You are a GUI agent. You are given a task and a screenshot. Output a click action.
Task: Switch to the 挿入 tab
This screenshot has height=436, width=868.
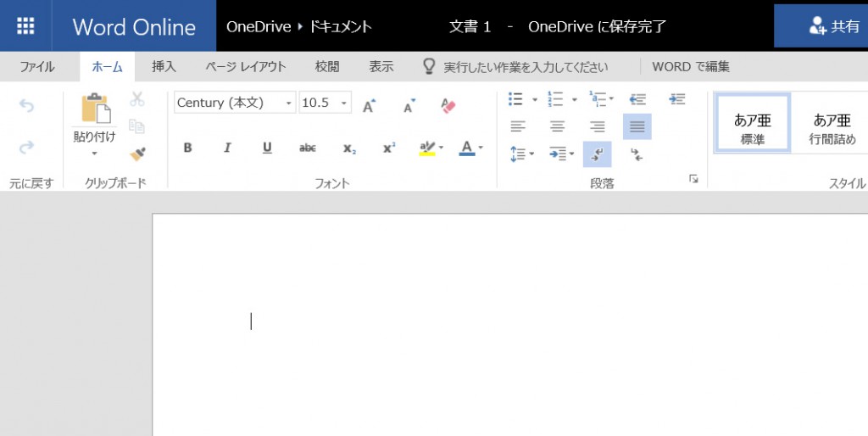(164, 66)
